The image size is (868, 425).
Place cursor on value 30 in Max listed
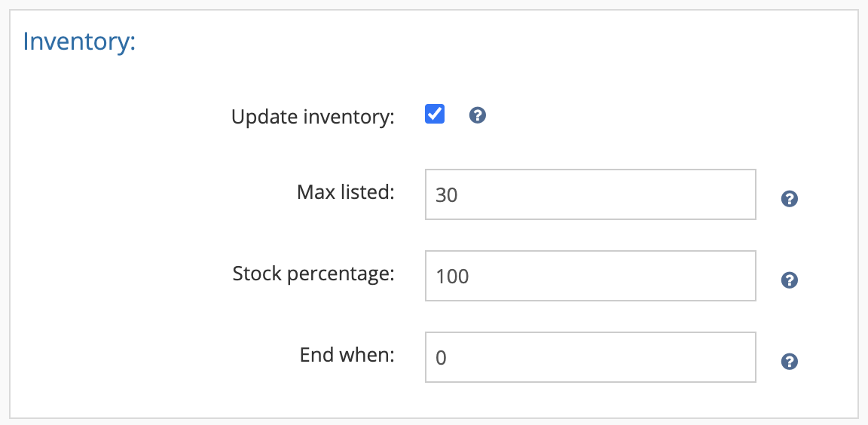pos(446,194)
